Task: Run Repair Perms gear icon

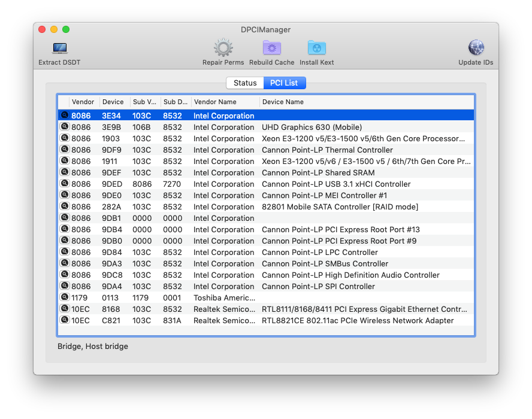Action: coord(223,48)
